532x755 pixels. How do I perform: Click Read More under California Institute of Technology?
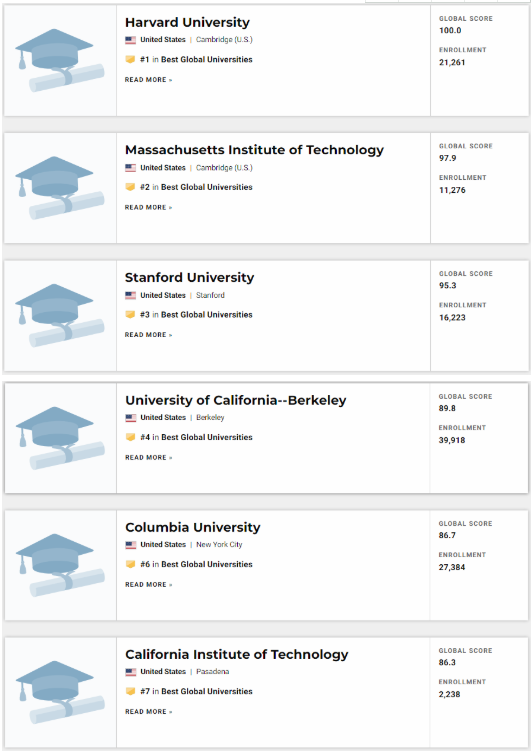tap(149, 712)
